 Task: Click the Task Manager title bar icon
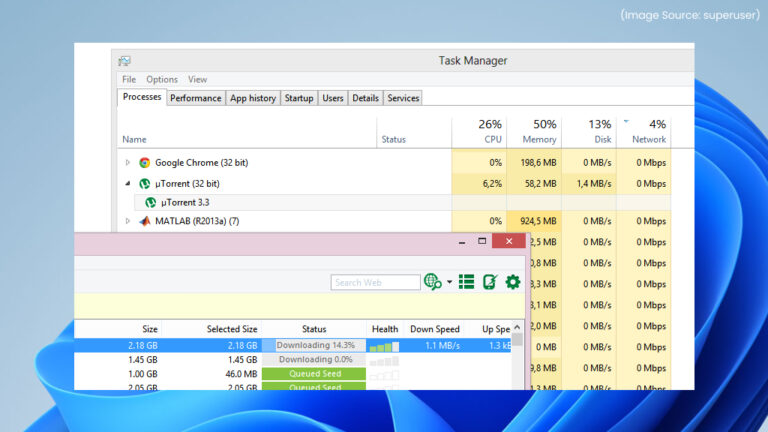pyautogui.click(x=124, y=61)
